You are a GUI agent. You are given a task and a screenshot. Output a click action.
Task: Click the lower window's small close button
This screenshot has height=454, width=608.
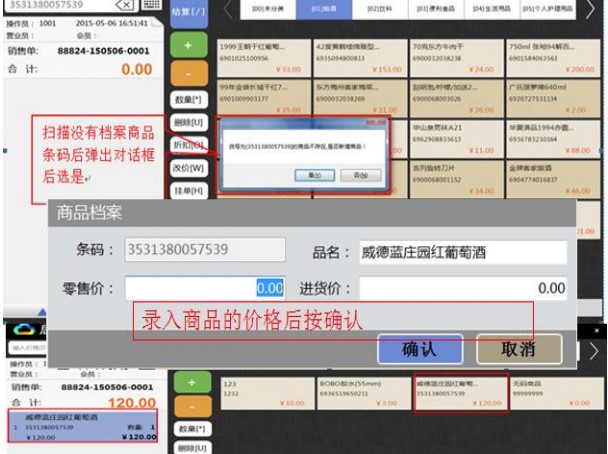[597, 331]
